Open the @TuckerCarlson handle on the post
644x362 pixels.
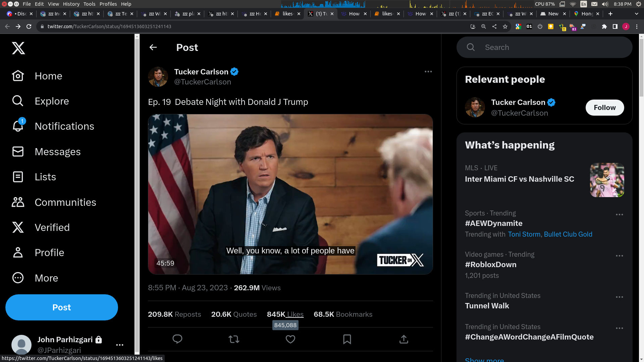[203, 82]
